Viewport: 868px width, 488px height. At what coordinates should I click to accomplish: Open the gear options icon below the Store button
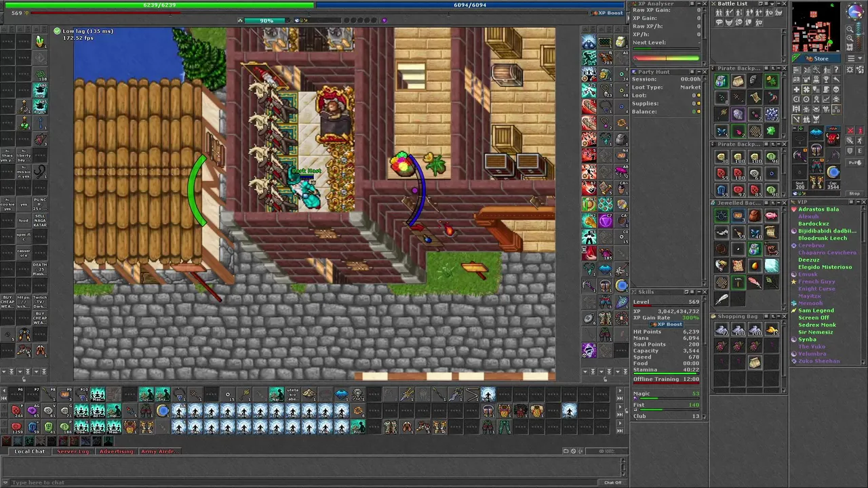pyautogui.click(x=850, y=69)
